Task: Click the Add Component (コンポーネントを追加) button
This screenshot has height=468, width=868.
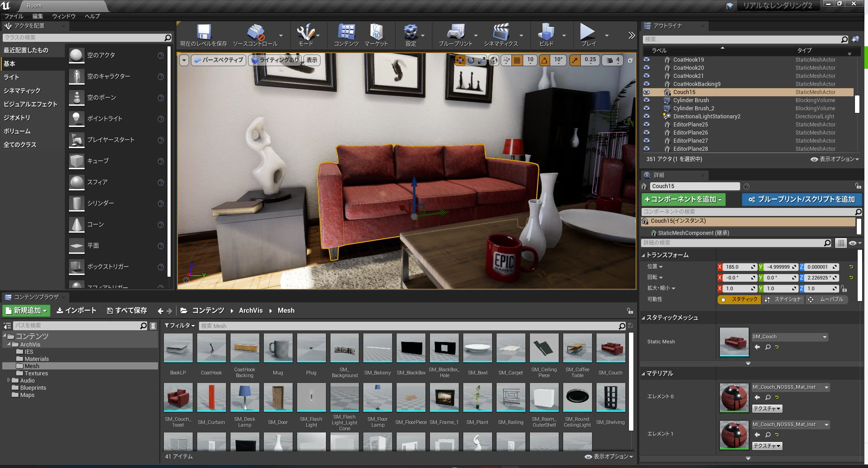Action: [x=683, y=199]
